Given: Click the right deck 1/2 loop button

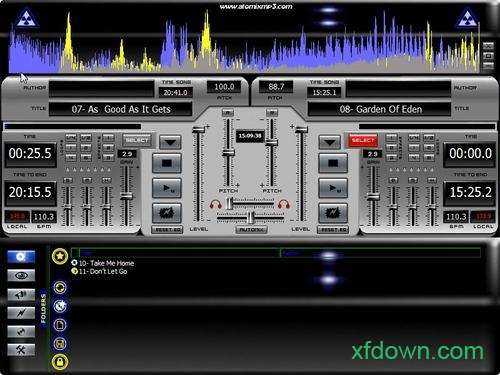Looking at the screenshot, I should (429, 137).
